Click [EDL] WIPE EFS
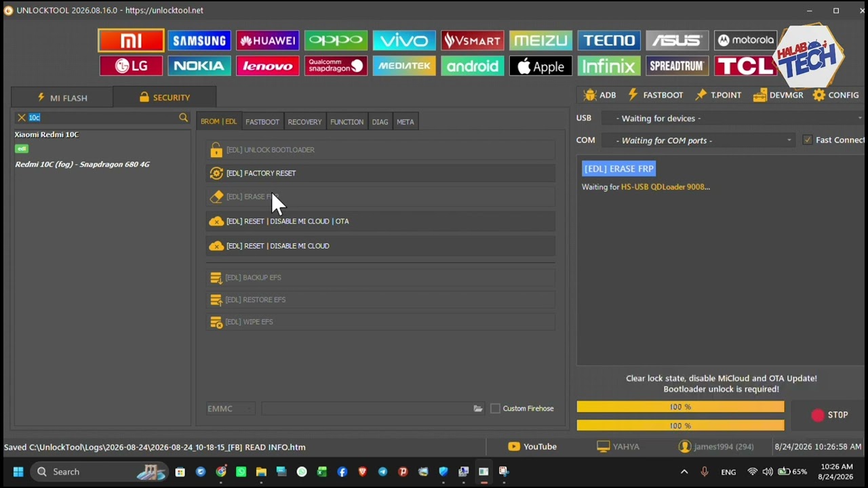Viewport: 868px width, 488px height. (380, 322)
